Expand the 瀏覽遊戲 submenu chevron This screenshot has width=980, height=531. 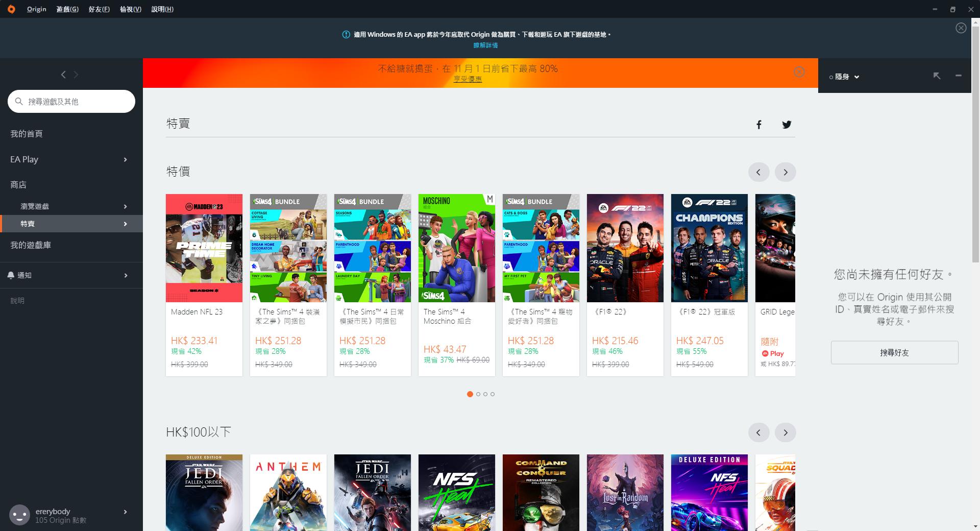tap(125, 206)
